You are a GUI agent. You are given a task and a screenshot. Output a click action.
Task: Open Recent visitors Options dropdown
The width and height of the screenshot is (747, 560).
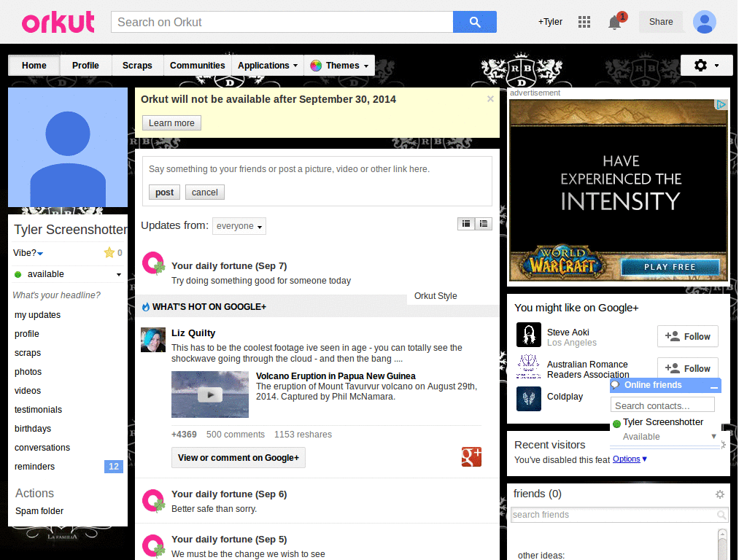[x=630, y=459]
